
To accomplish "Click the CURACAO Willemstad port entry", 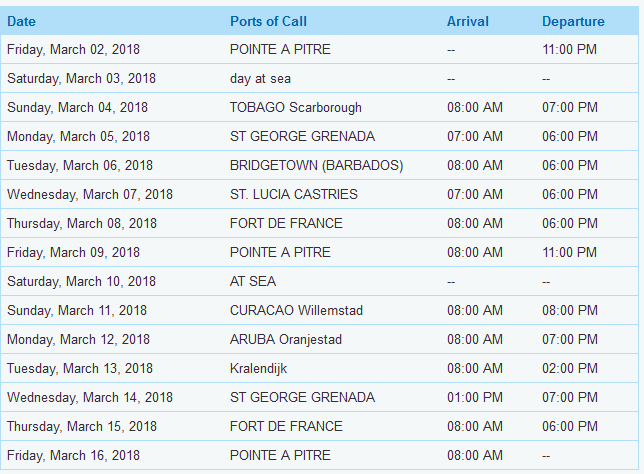I will [296, 310].
